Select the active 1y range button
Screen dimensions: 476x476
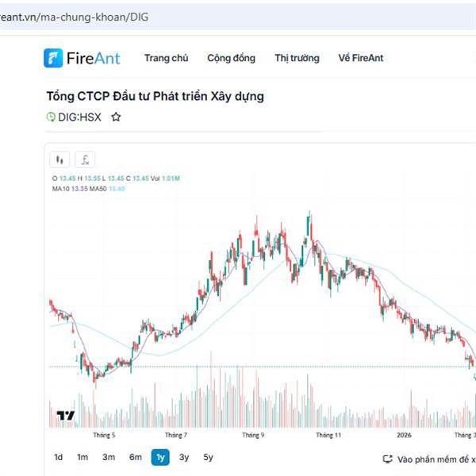160,457
